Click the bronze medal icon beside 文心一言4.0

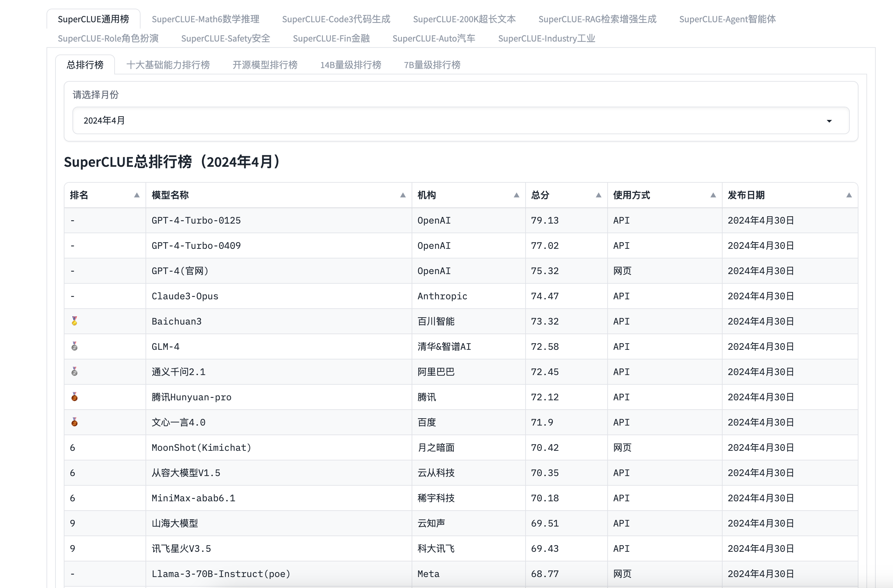coord(74,422)
